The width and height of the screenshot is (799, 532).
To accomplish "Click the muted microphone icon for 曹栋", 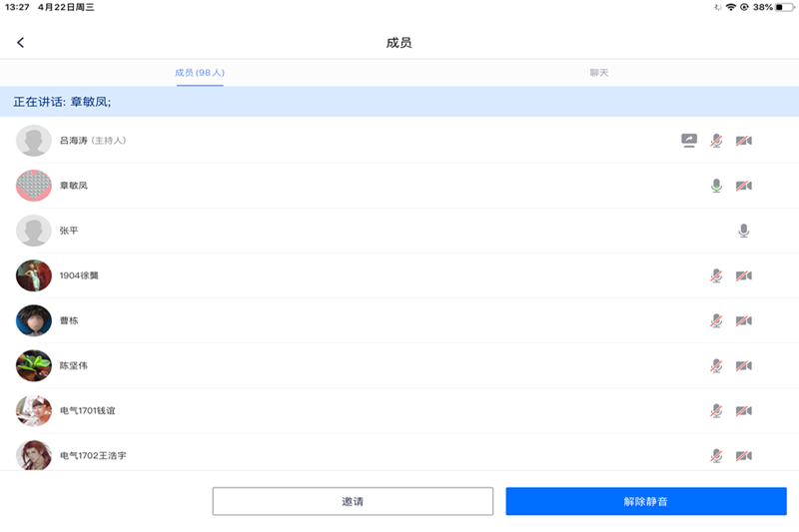I will (x=716, y=320).
